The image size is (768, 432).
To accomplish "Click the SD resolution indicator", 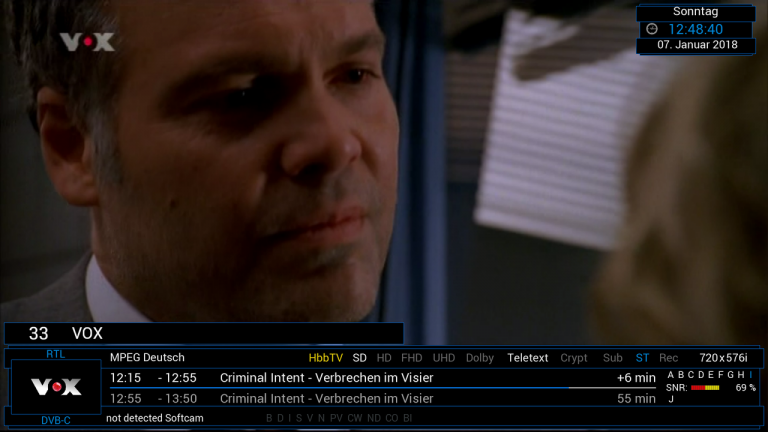I will tap(360, 358).
